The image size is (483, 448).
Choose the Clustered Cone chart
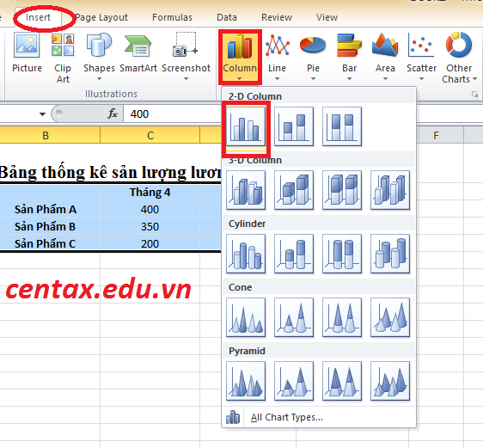tap(246, 317)
